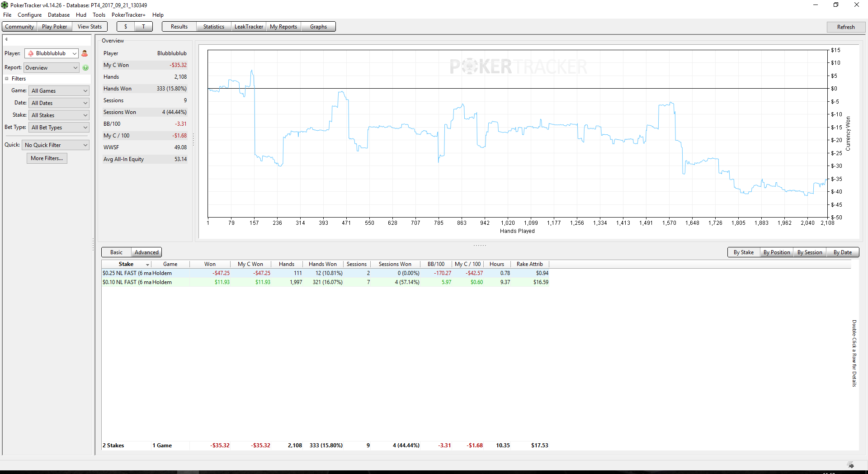Open the green report help icon
Image resolution: width=868 pixels, height=474 pixels.
(x=85, y=68)
